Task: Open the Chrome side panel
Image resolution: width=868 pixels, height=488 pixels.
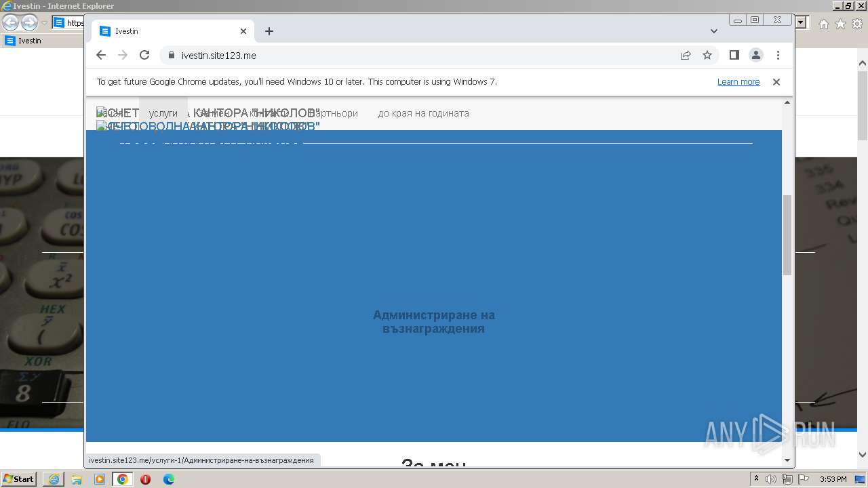Action: tap(734, 56)
